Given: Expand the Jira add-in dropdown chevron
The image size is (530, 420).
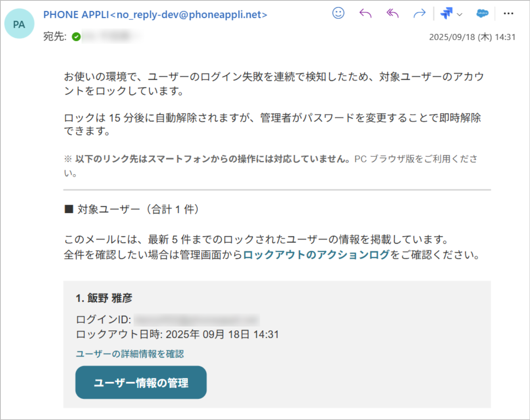Looking at the screenshot, I should point(459,15).
